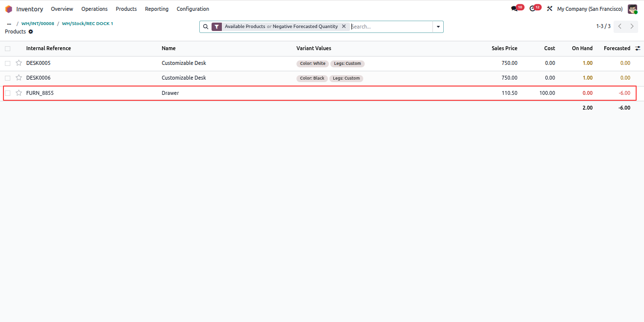Open the messages chat icon

(514, 9)
